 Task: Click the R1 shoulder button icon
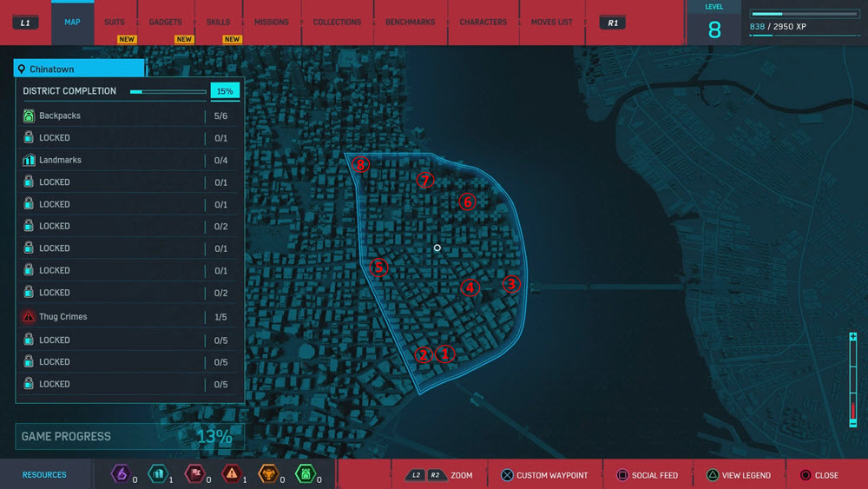click(612, 23)
